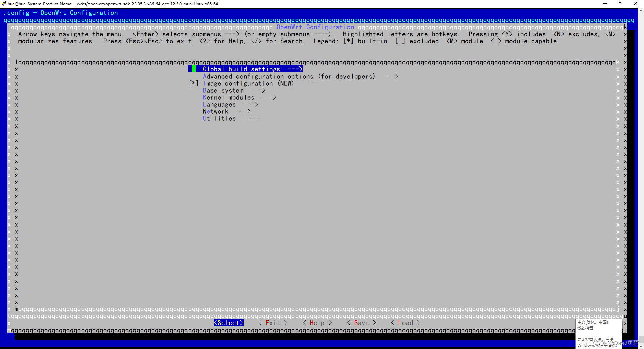Toggle the Image configuration (NEW) checkbox

coord(194,83)
